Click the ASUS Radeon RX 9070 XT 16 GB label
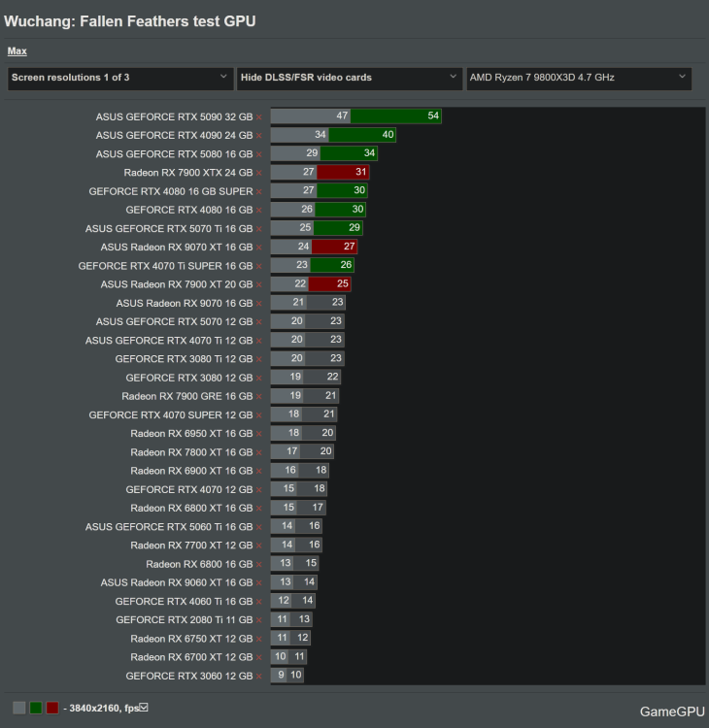 tap(177, 248)
